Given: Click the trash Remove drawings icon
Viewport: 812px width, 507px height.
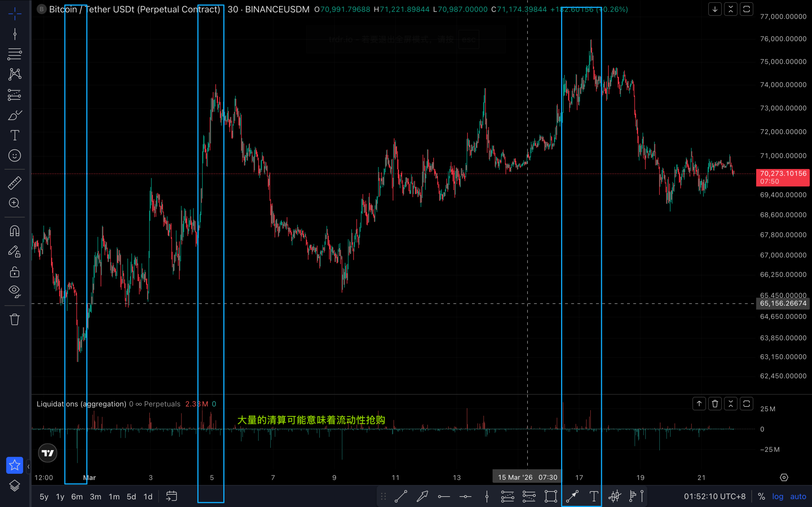Looking at the screenshot, I should tap(14, 319).
